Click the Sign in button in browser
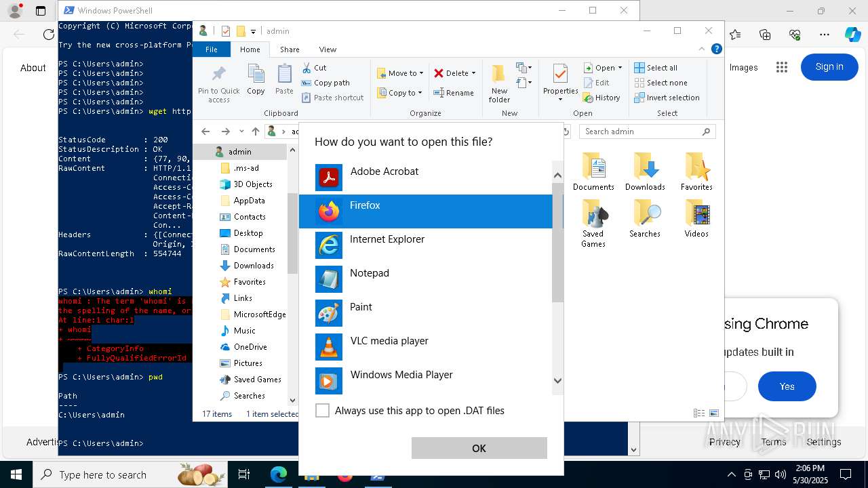This screenshot has height=488, width=868. 829,66
